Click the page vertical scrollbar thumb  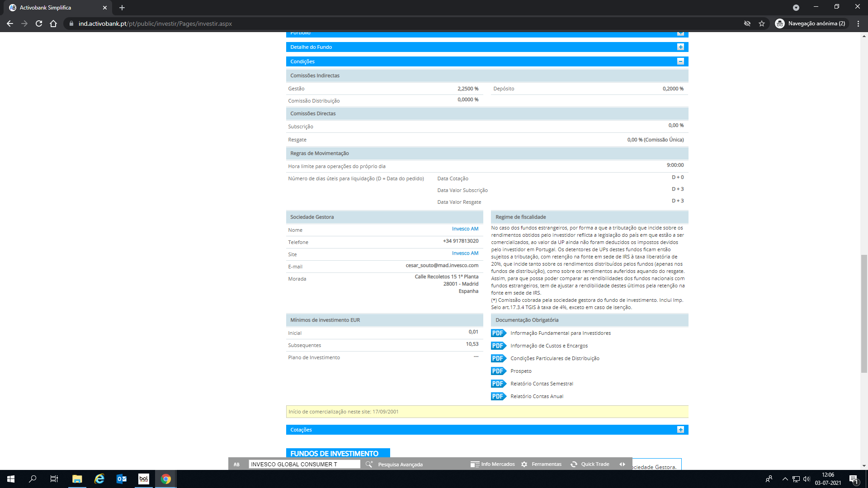pos(864,314)
